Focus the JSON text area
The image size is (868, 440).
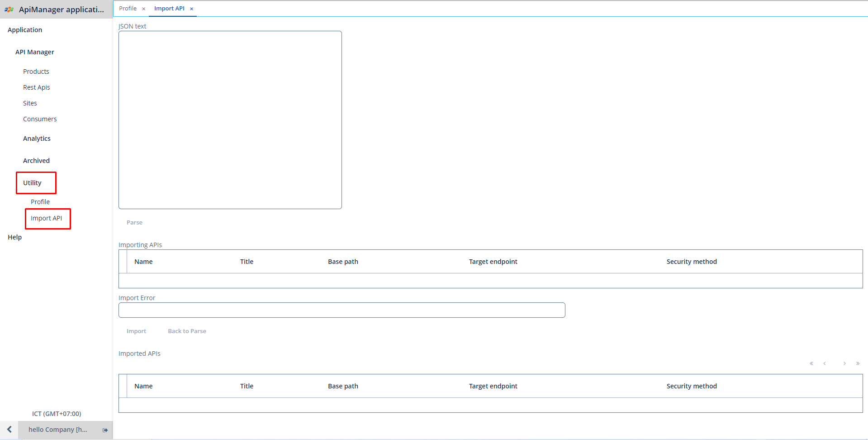click(230, 120)
